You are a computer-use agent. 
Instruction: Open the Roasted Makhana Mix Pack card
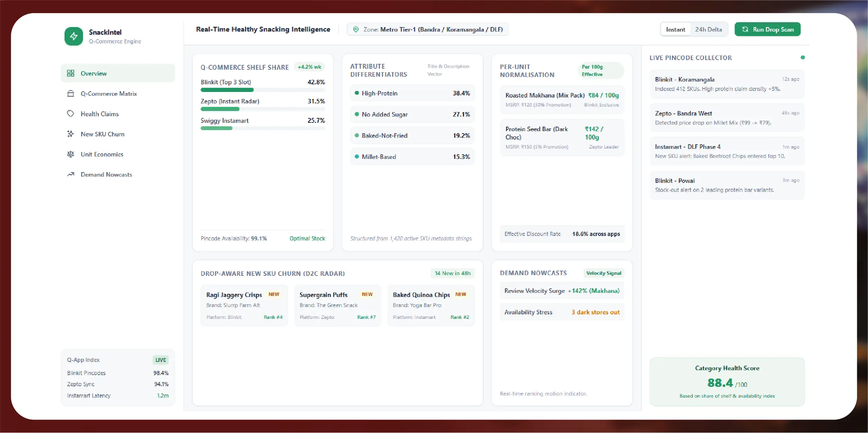(562, 100)
